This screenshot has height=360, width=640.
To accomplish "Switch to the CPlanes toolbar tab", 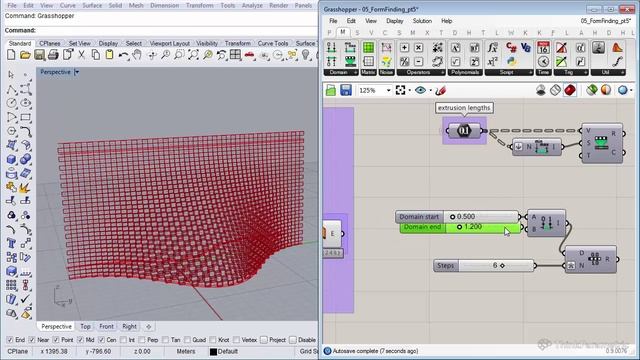I will click(x=50, y=43).
